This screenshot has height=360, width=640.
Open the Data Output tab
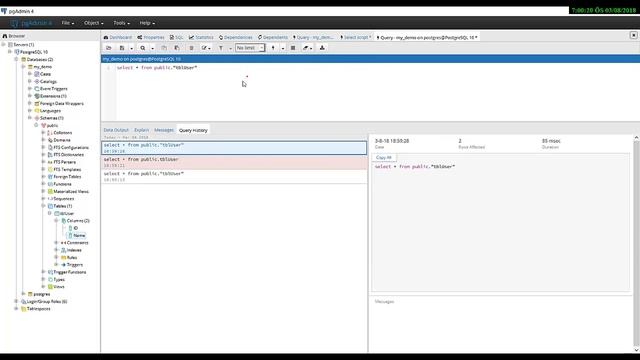(116, 130)
